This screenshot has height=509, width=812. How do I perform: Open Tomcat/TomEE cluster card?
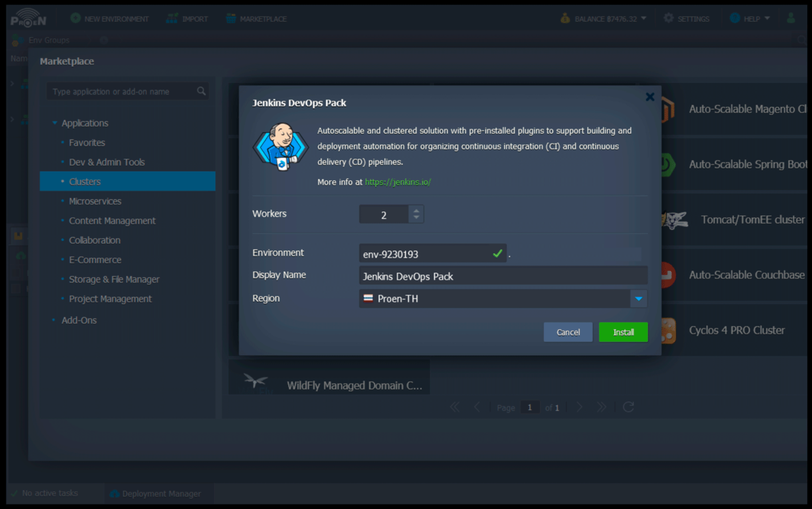[x=735, y=220]
